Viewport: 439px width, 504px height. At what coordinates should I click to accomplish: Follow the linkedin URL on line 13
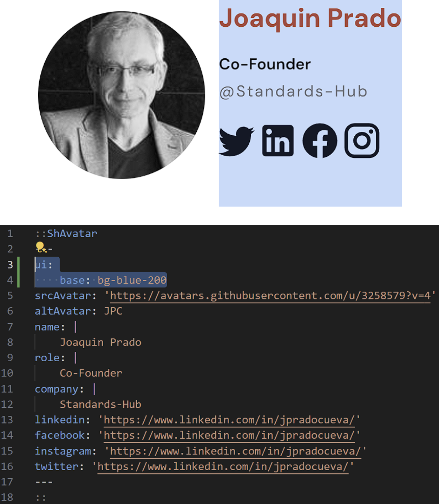(229, 420)
